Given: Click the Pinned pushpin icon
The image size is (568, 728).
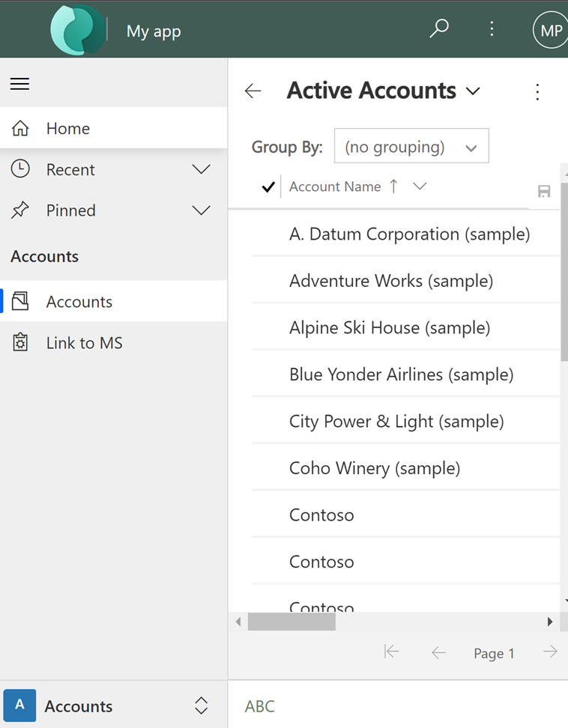Looking at the screenshot, I should tap(20, 210).
